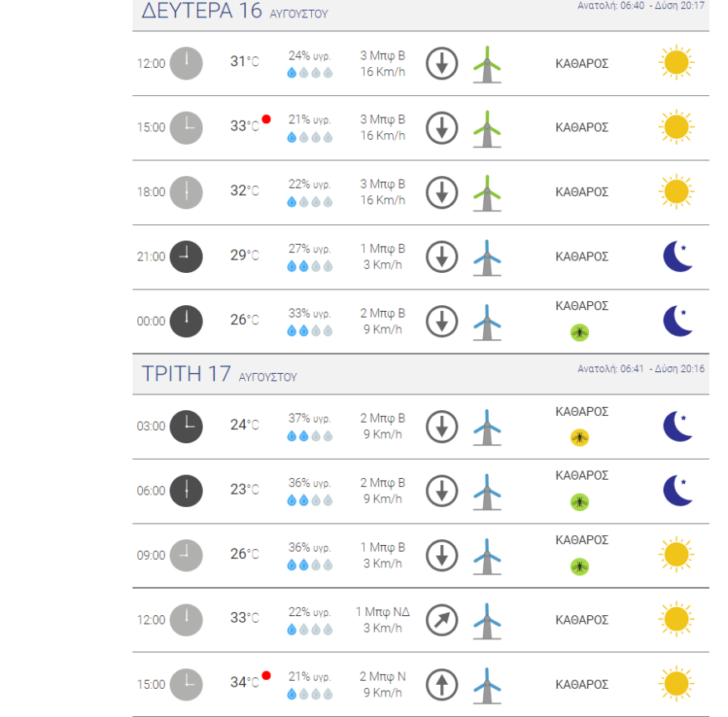The image size is (728, 717).
Task: Click the humidity droplets under 37% υγρ.
Action: point(309,436)
